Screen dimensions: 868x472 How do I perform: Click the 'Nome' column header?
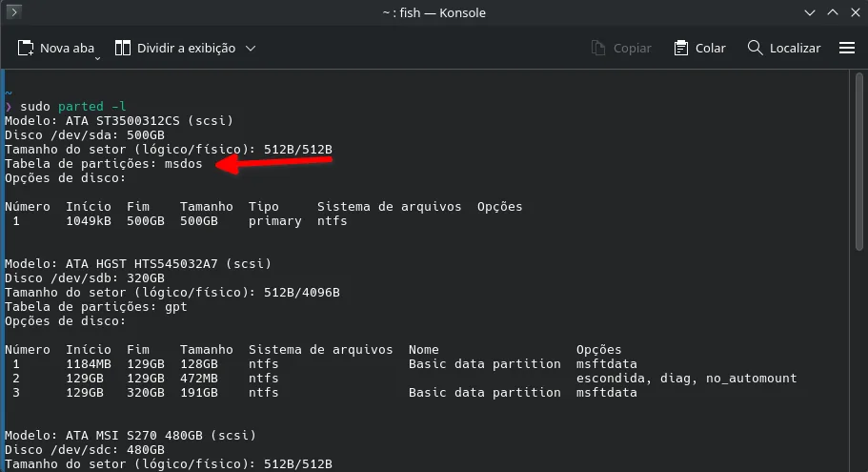coord(423,350)
